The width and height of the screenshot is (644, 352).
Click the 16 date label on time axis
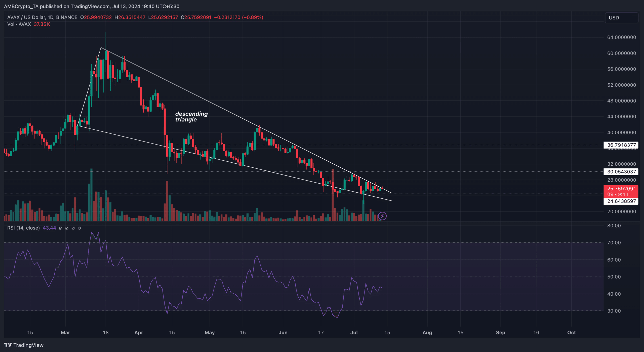536,333
